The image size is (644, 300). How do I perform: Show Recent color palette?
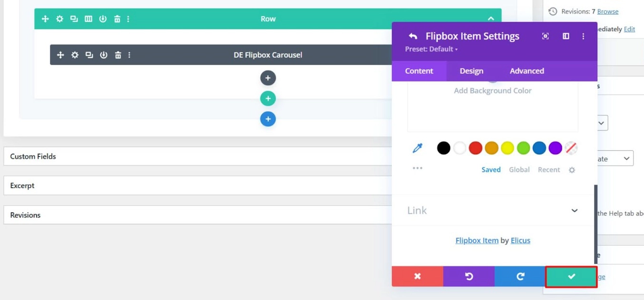click(x=549, y=170)
